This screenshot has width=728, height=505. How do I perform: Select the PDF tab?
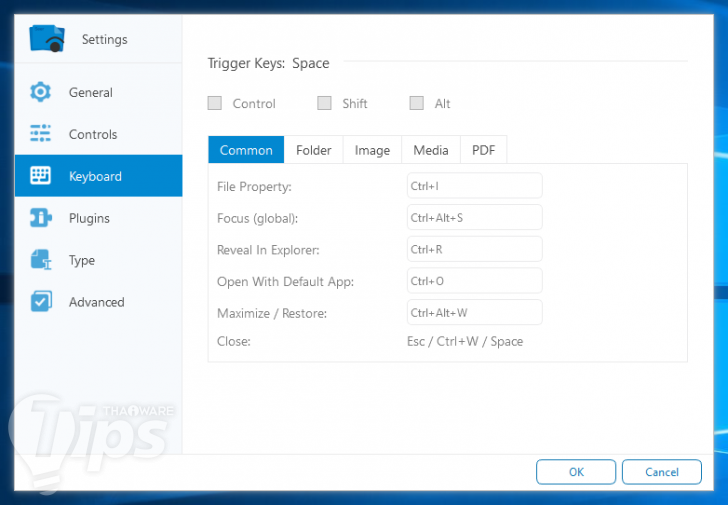[483, 150]
